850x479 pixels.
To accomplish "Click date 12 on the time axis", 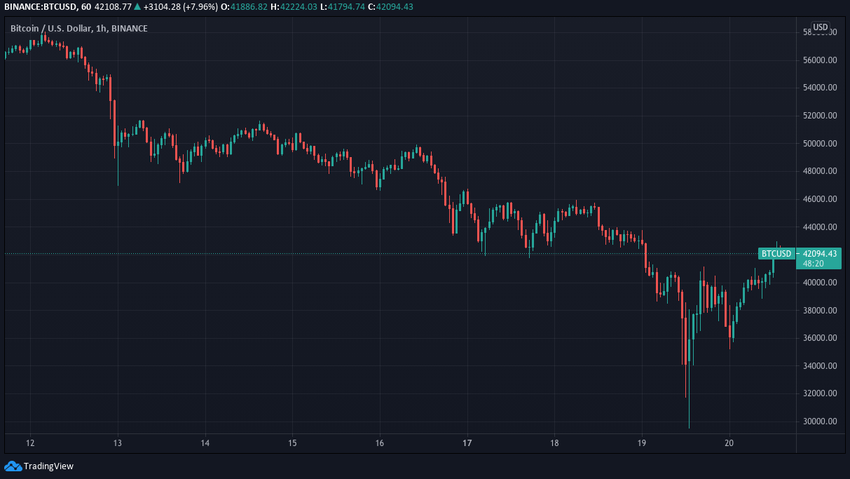I will 30,443.
